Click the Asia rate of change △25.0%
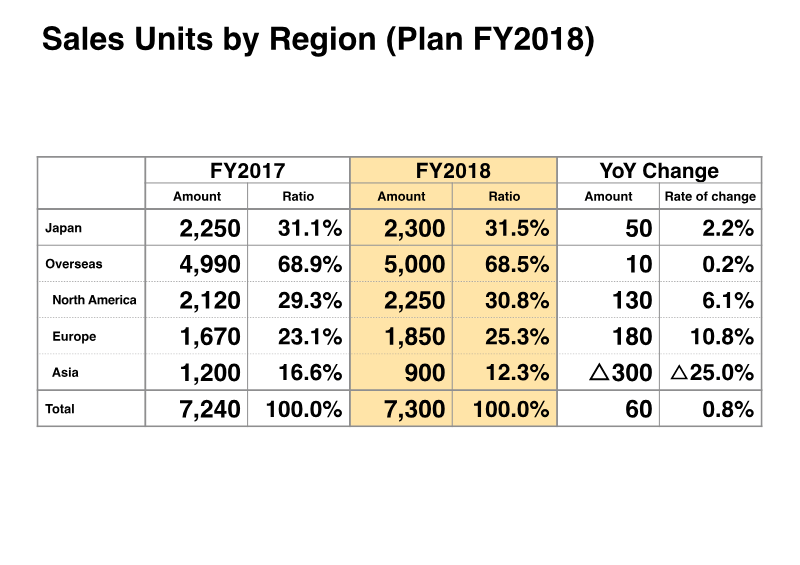 click(x=711, y=373)
